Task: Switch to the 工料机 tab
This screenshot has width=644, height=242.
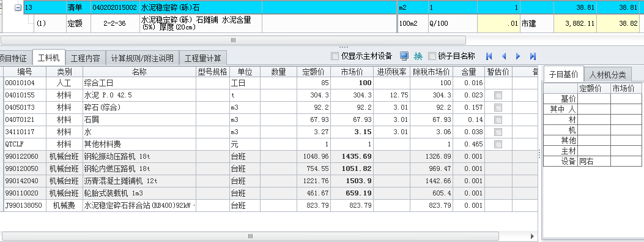Action: (x=48, y=58)
